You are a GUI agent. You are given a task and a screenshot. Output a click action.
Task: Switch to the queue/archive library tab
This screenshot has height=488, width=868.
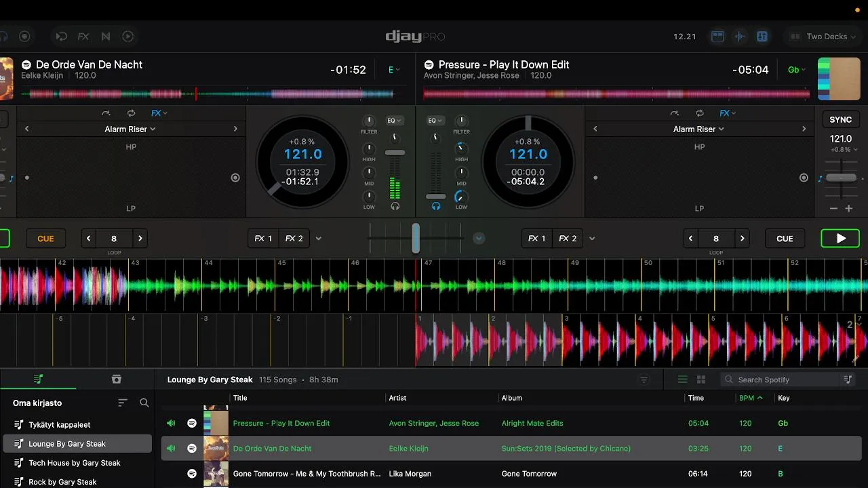116,380
